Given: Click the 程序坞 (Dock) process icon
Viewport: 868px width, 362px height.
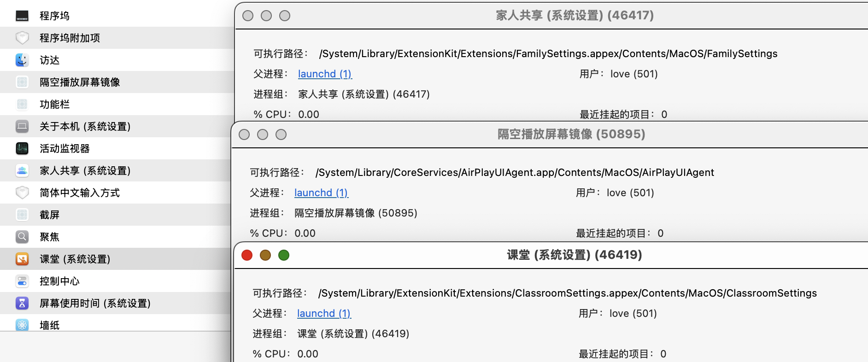Looking at the screenshot, I should point(22,16).
